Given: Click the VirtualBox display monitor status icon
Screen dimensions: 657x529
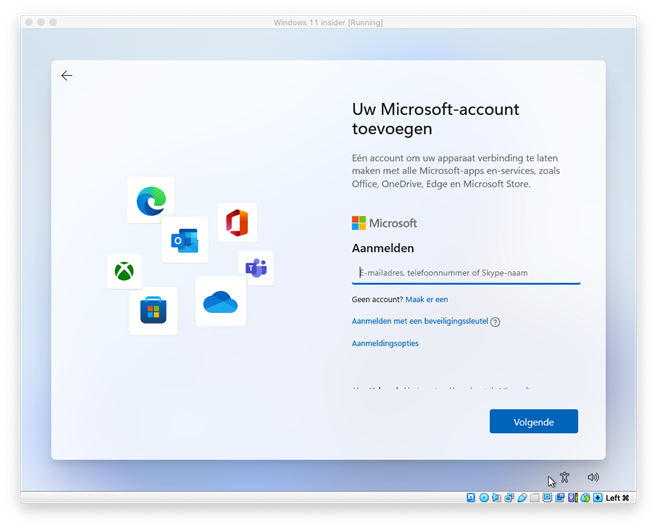Looking at the screenshot, I should 547,498.
